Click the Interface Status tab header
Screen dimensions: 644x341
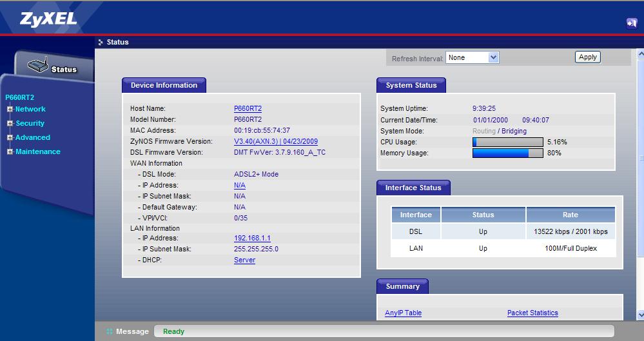click(x=413, y=188)
